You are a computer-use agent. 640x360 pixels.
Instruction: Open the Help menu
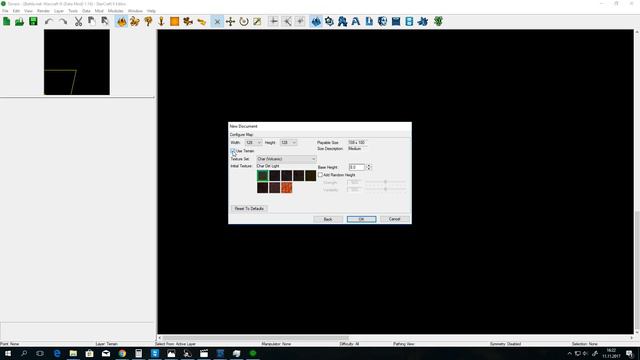coord(151,11)
